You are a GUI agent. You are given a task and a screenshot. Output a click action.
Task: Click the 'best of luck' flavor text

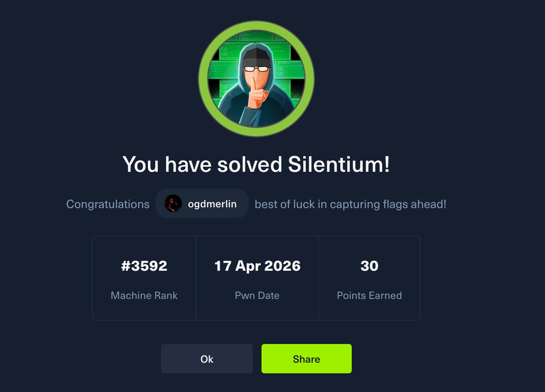point(350,204)
